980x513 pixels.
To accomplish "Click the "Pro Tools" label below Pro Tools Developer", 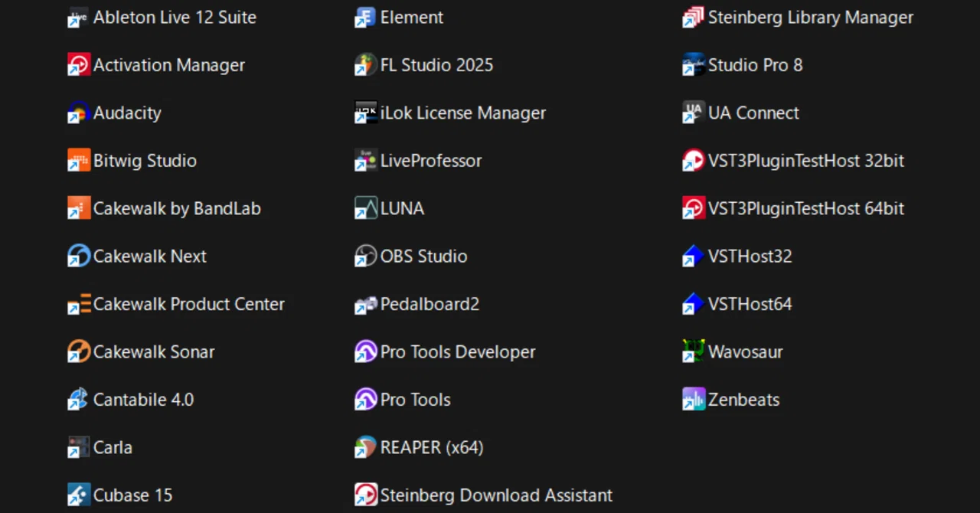I will point(416,400).
